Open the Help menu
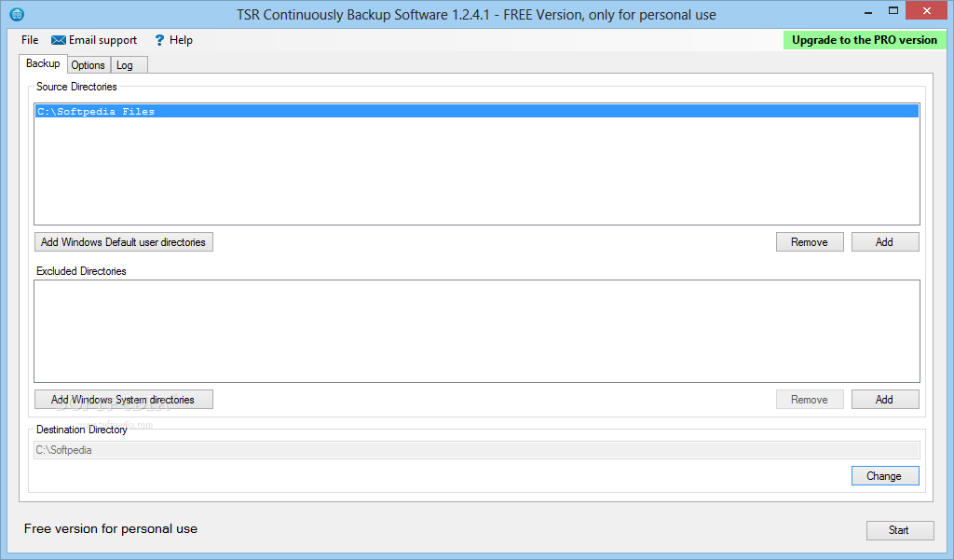This screenshot has height=560, width=954. point(173,40)
